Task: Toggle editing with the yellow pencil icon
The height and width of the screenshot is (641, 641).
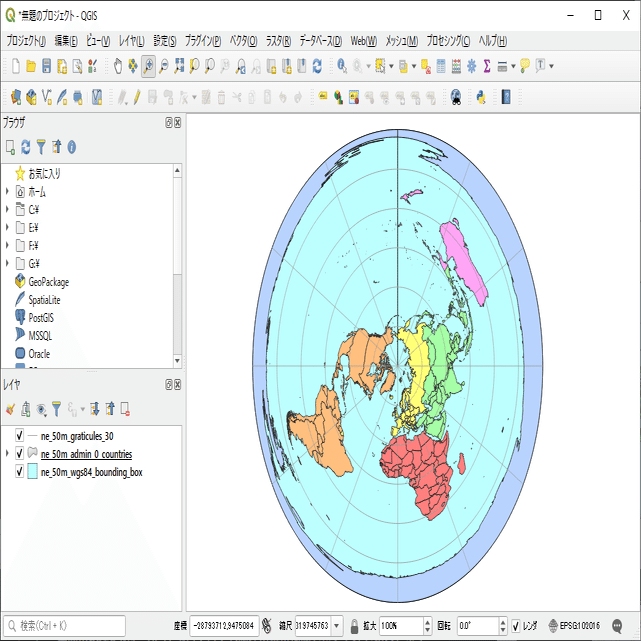Action: tap(137, 97)
